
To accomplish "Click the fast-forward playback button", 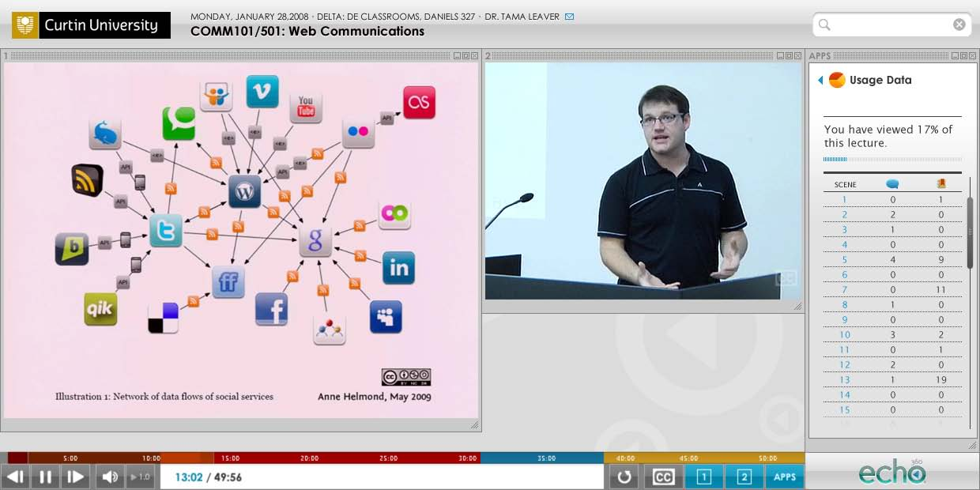I will pos(75,477).
